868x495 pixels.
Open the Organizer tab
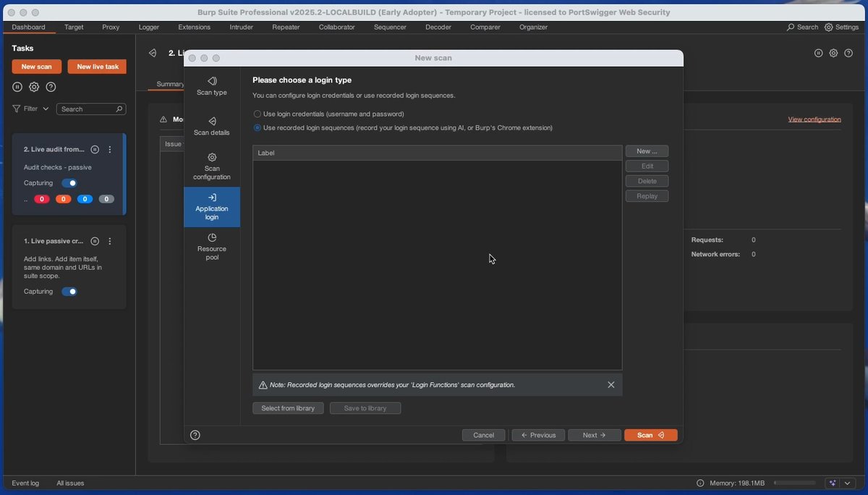[533, 27]
